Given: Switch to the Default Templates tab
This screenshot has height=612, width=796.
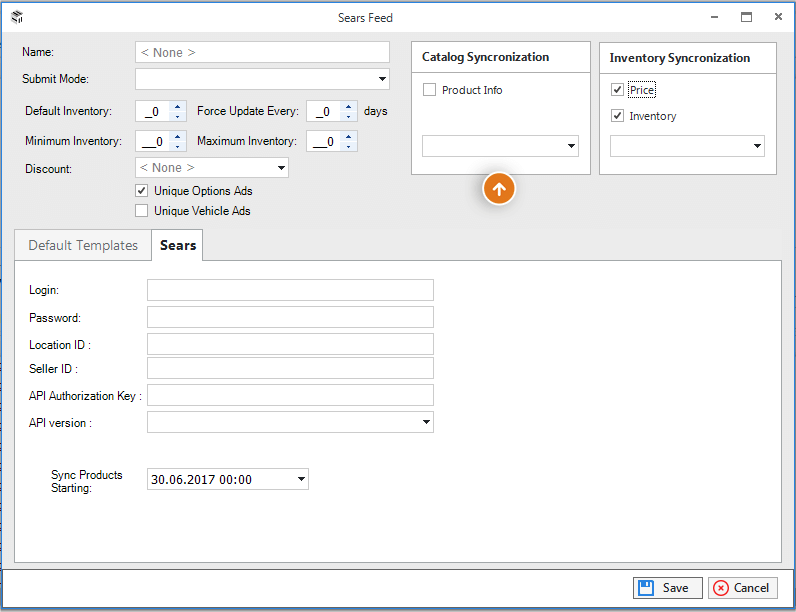Looking at the screenshot, I should tap(83, 245).
